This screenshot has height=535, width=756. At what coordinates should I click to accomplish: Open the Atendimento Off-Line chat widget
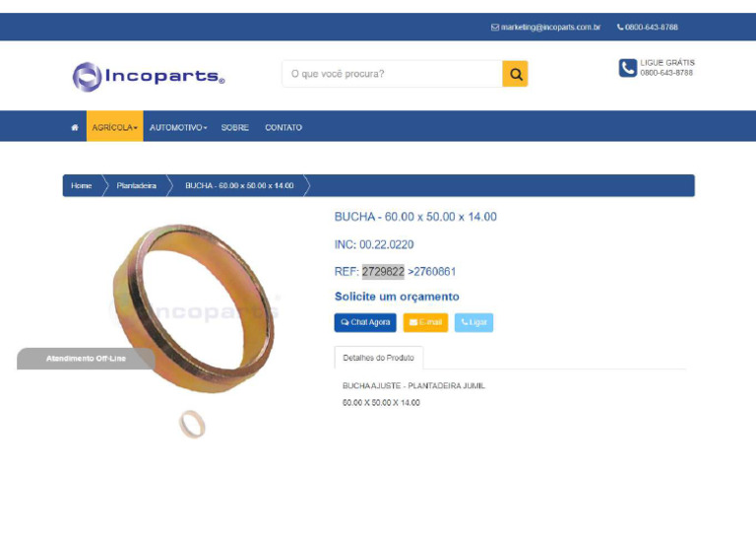pyautogui.click(x=86, y=359)
